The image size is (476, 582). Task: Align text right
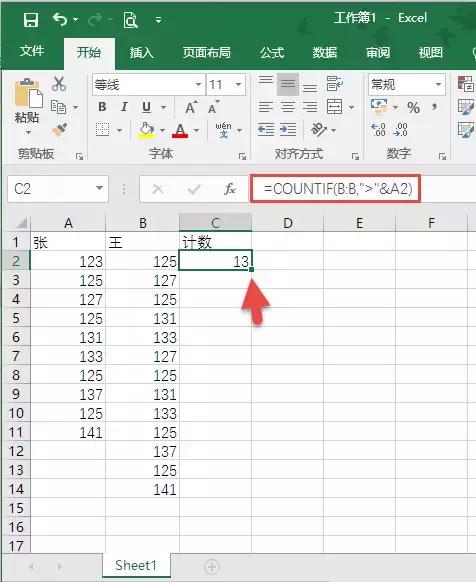(310, 107)
